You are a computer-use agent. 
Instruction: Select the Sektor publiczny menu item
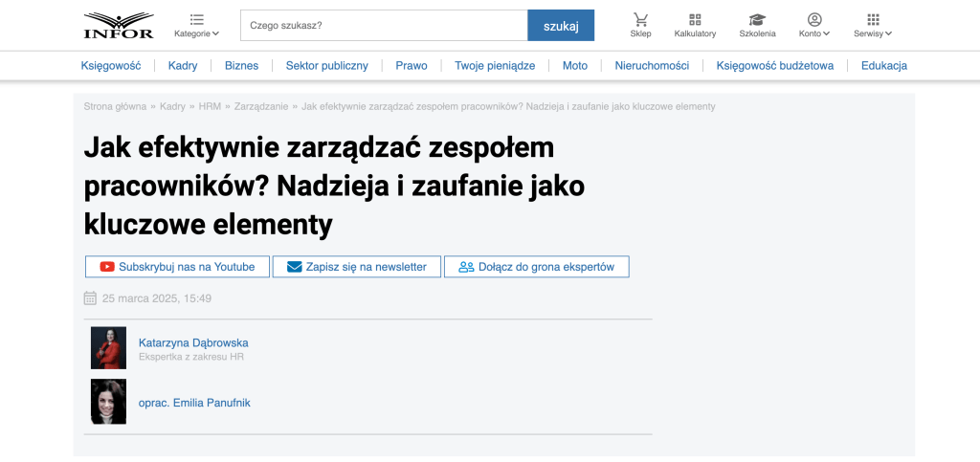(x=326, y=66)
